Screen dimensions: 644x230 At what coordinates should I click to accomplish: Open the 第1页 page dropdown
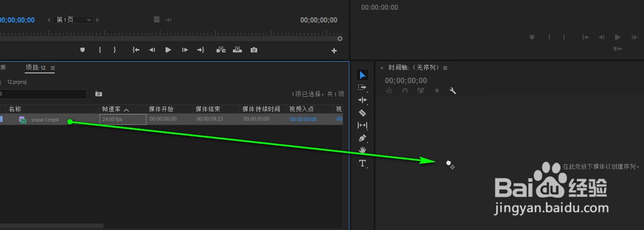tap(74, 20)
